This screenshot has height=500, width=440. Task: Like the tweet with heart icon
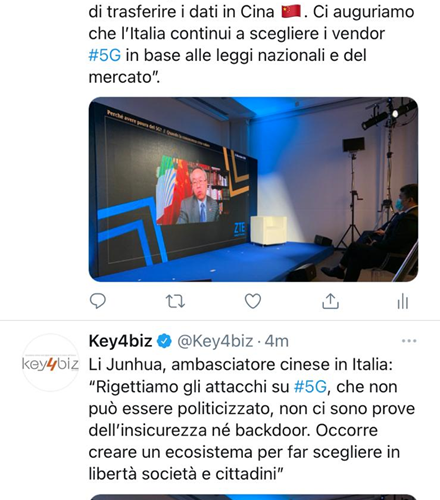click(x=253, y=301)
